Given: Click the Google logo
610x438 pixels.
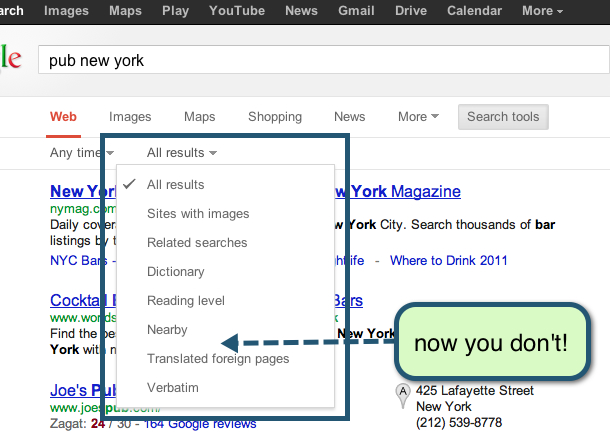Looking at the screenshot, I should click(11, 58).
